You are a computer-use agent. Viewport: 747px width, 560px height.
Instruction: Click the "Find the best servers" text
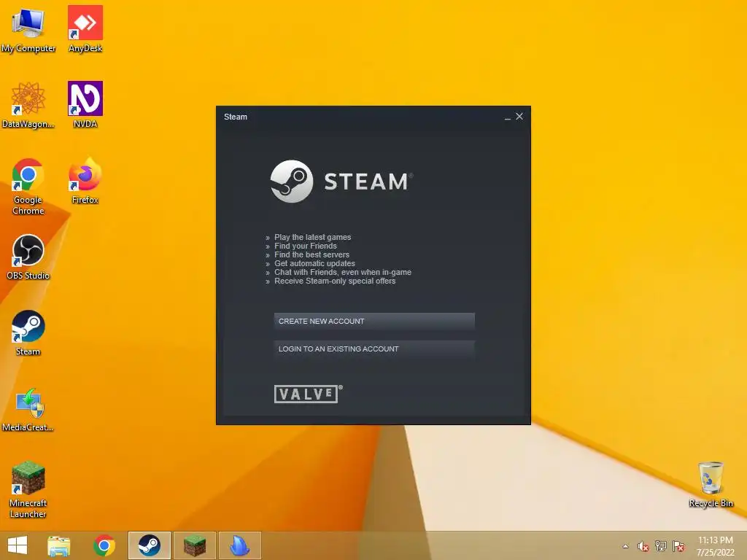(311, 254)
